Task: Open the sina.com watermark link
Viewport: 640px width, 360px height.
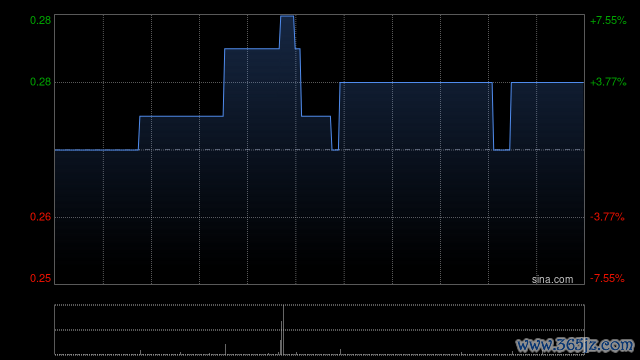Action: click(x=552, y=280)
